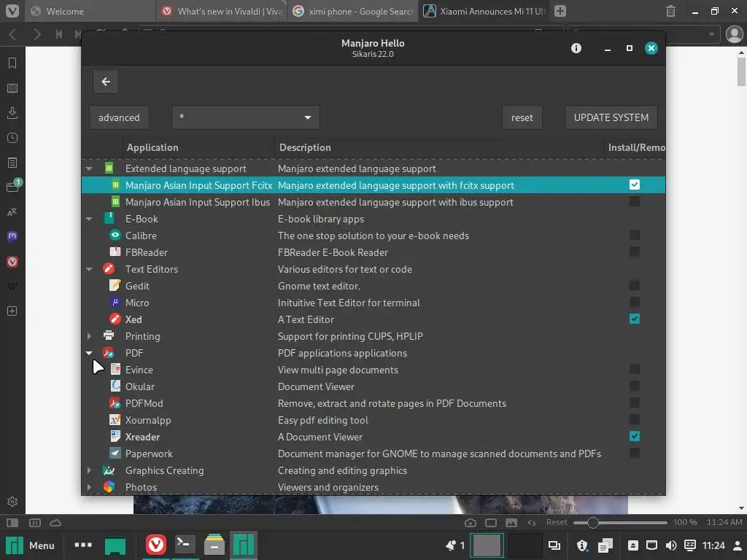The height and width of the screenshot is (560, 747).
Task: Uncheck Manjaro Asian Input Support Fcitx
Action: [x=634, y=184]
